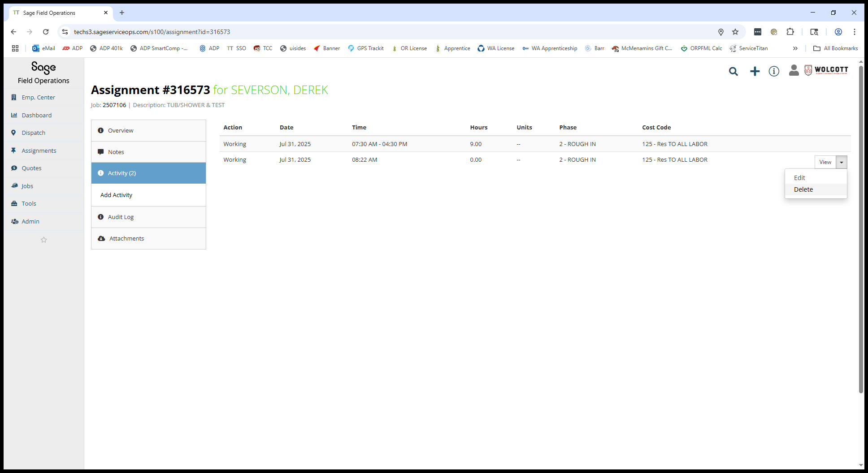Open the Attachments tab

coord(148,238)
